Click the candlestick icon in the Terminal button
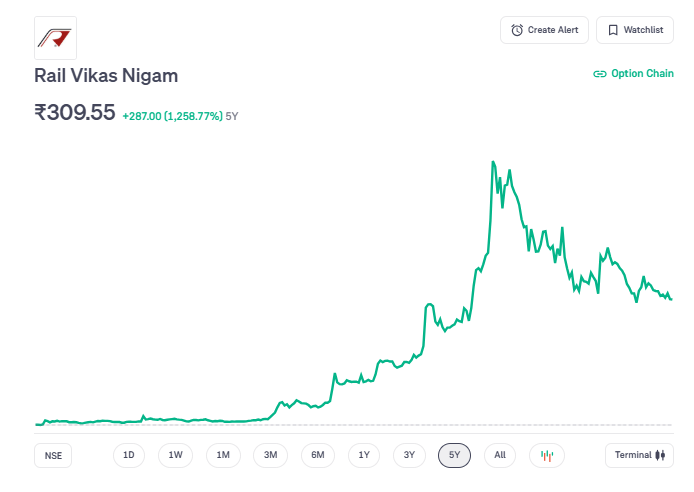The height and width of the screenshot is (492, 694). [x=660, y=455]
